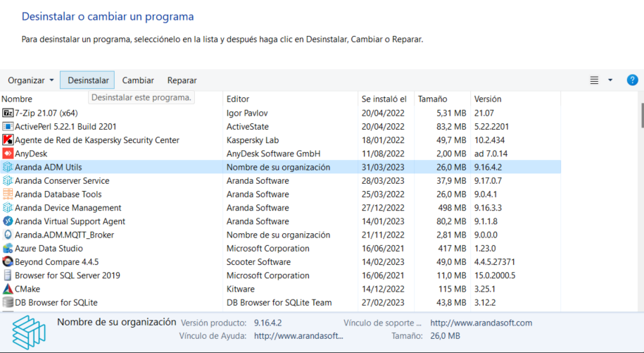Select Agente de Red de Kaspersky entry
644x353 pixels.
click(97, 140)
